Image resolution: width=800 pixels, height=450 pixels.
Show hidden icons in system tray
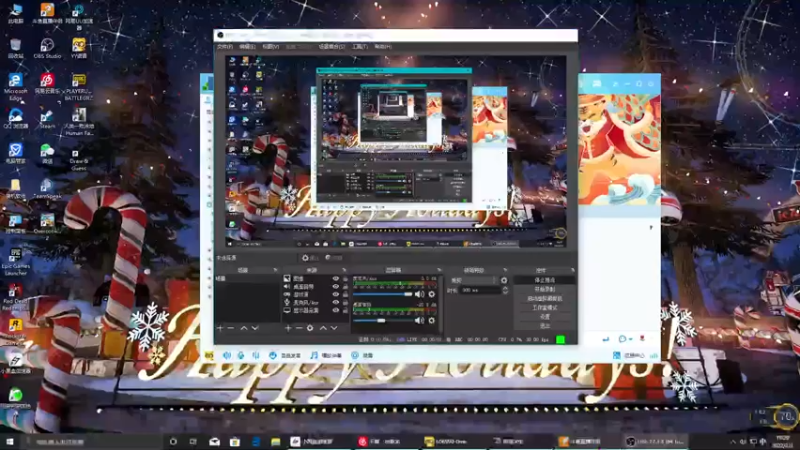click(x=733, y=442)
